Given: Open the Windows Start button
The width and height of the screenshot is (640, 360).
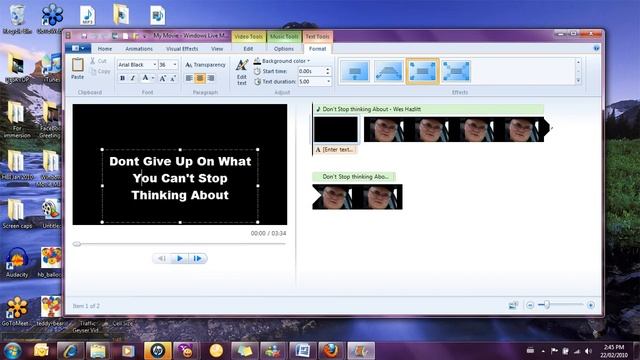Looking at the screenshot, I should point(12,351).
